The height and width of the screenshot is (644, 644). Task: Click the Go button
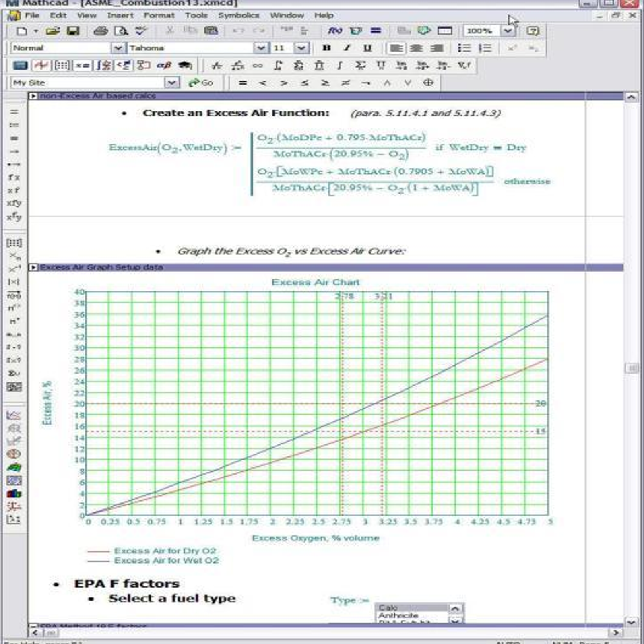point(201,83)
